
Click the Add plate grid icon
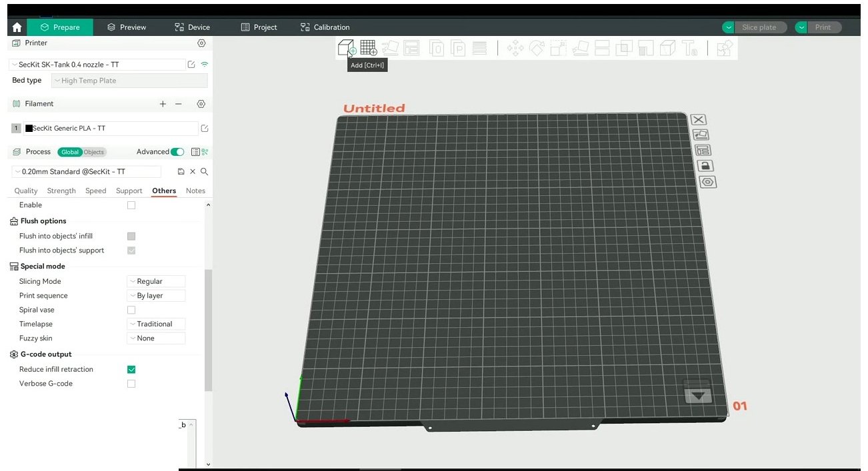point(369,48)
